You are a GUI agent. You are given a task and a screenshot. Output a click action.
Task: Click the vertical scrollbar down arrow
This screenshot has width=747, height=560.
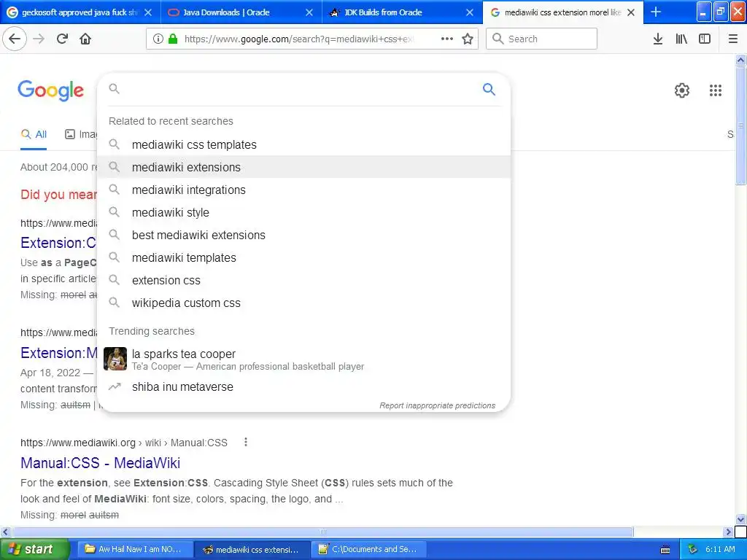pos(740,519)
